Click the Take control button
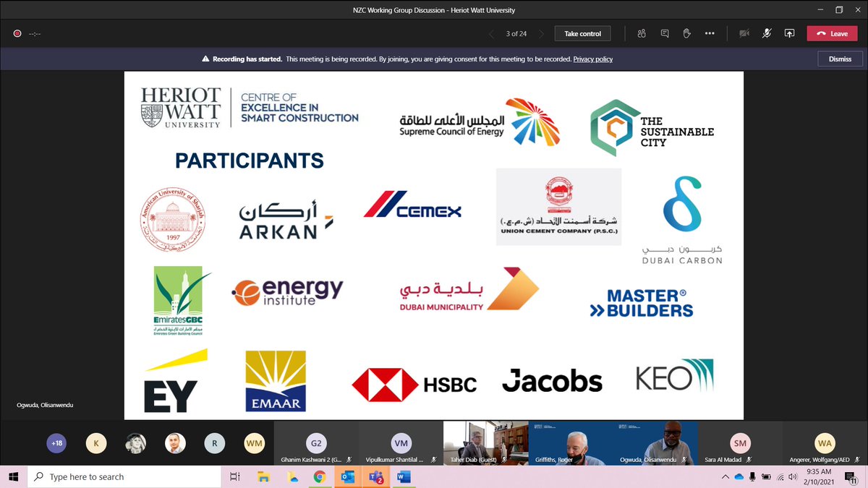Screen dimensions: 868x488 pos(582,33)
